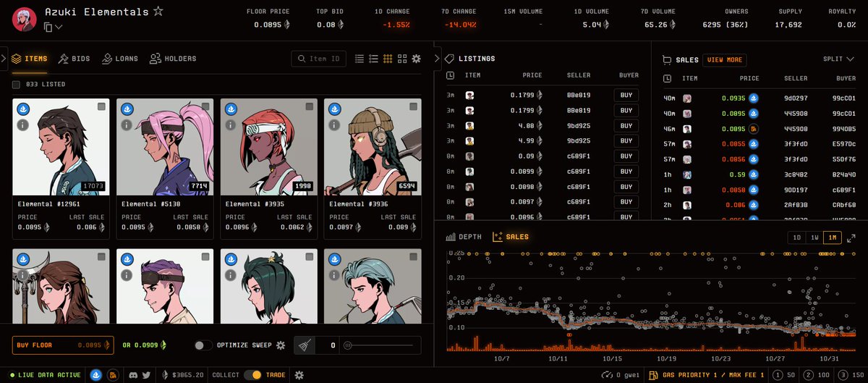Open the Bids tab
The image size is (868, 383).
(x=74, y=59)
